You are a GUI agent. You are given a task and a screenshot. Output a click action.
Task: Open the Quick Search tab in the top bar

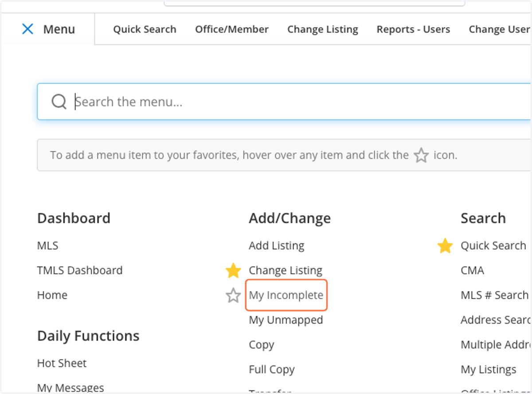pyautogui.click(x=145, y=29)
